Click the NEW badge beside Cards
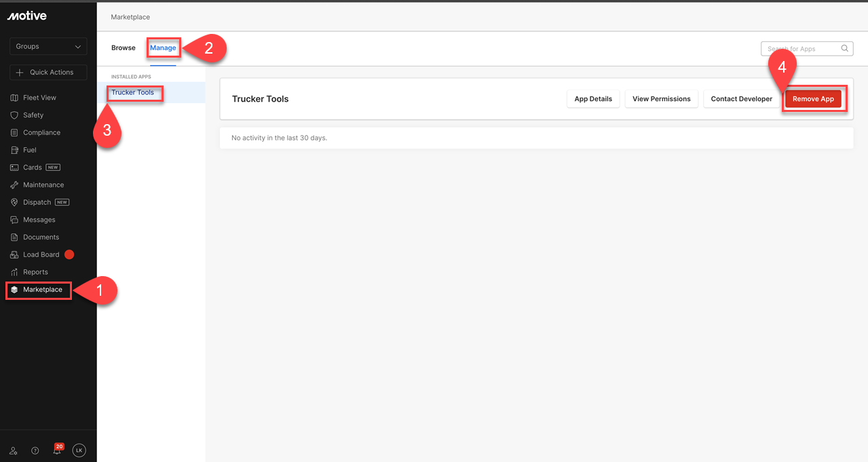 pyautogui.click(x=53, y=168)
